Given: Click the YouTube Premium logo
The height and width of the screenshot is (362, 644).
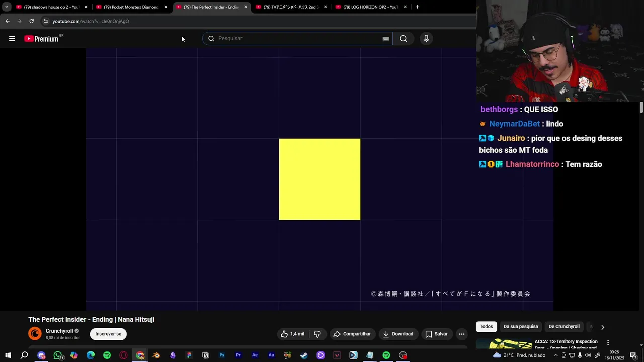Looking at the screenshot, I should click(x=41, y=39).
